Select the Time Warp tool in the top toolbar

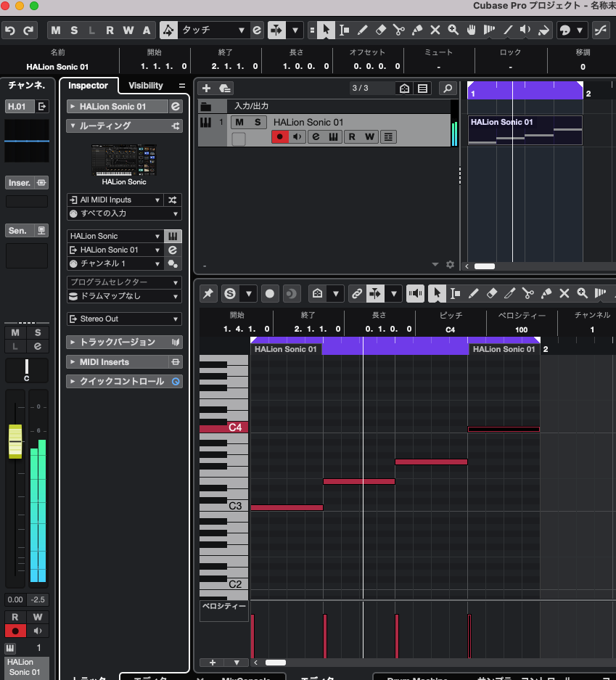[x=490, y=30]
